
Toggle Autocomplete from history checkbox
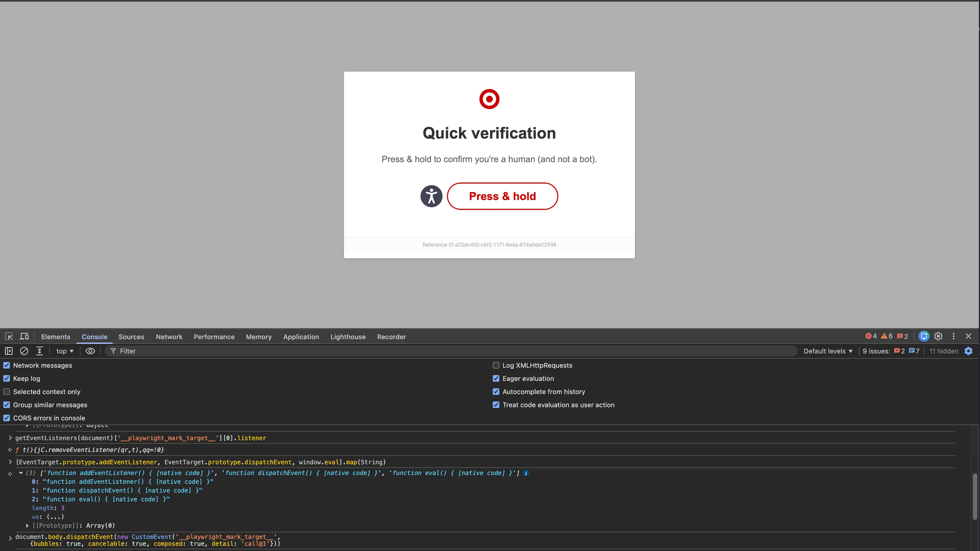[496, 392]
